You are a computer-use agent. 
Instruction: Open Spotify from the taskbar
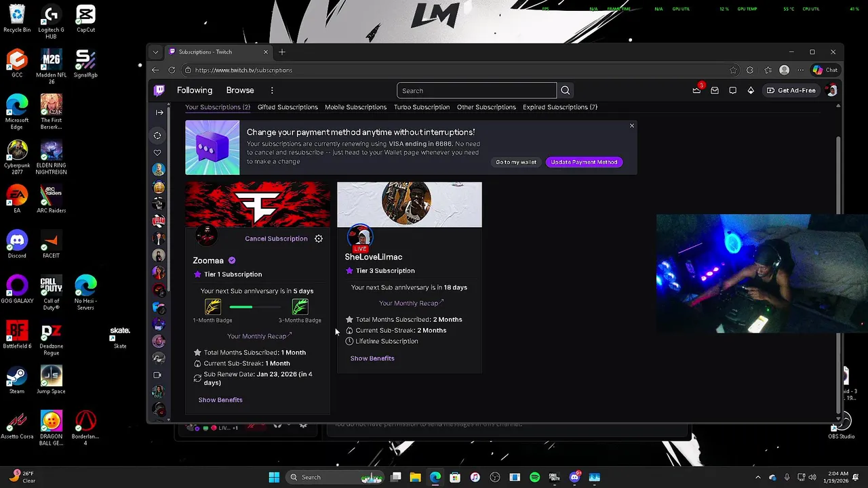pyautogui.click(x=534, y=477)
